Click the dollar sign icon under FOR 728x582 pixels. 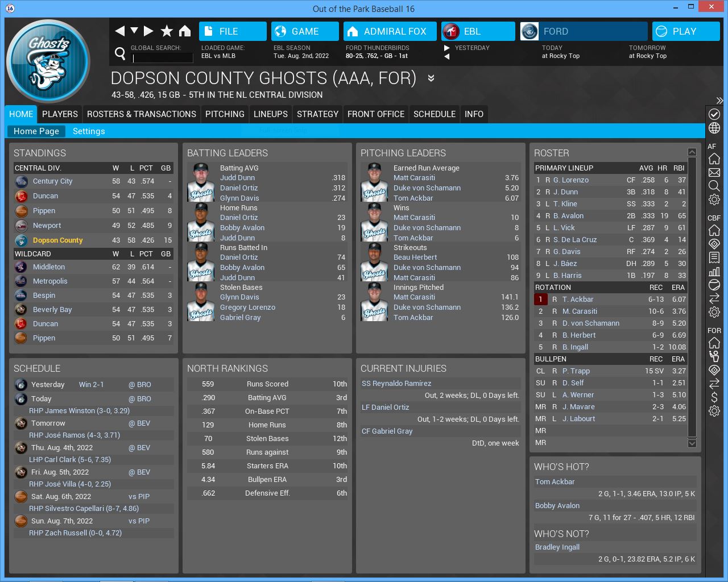[714, 397]
